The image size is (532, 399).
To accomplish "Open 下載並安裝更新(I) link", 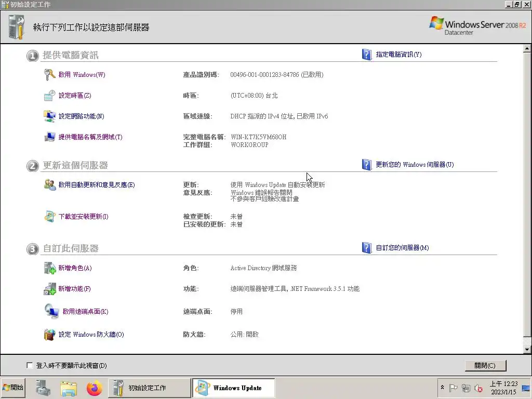I will point(83,217).
